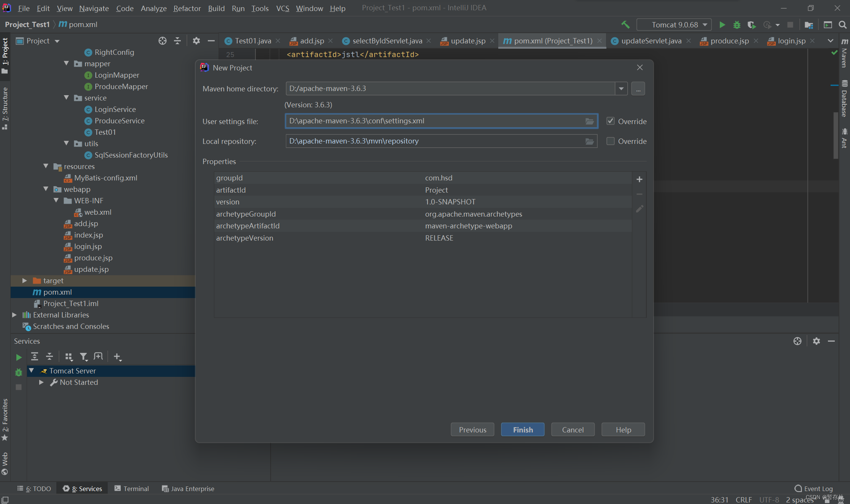The height and width of the screenshot is (504, 850).
Task: Expand all in Services toolbar
Action: pos(35,356)
